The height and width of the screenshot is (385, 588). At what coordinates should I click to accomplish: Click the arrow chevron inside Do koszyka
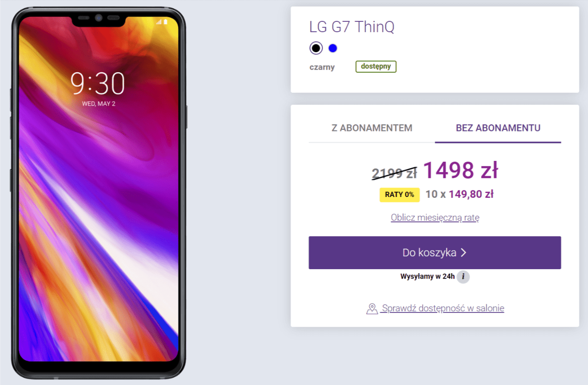[463, 253]
